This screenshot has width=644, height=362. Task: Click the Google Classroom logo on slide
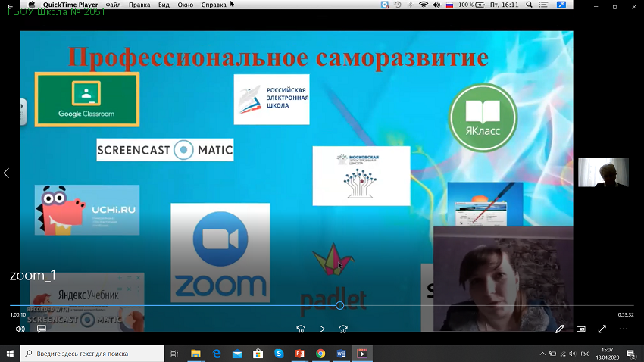tap(87, 99)
